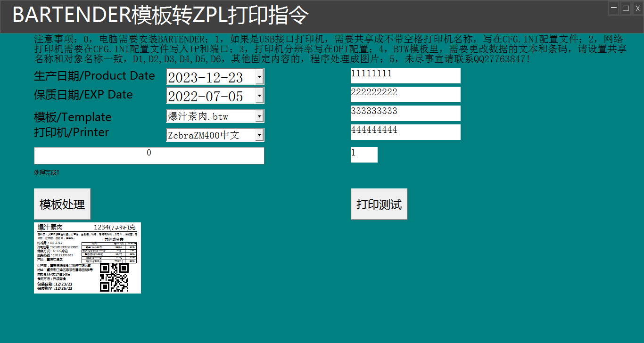Click the 生产日期/Product Date label
Image resolution: width=644 pixels, height=343 pixels.
(94, 76)
